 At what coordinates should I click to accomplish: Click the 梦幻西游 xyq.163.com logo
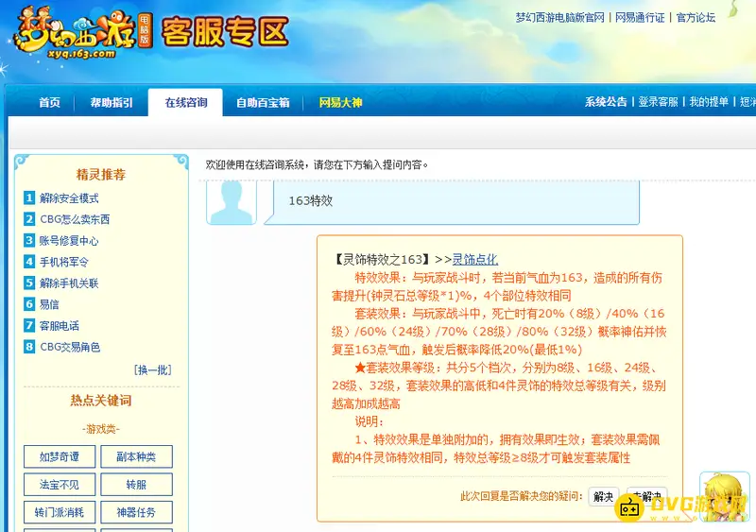[x=82, y=33]
